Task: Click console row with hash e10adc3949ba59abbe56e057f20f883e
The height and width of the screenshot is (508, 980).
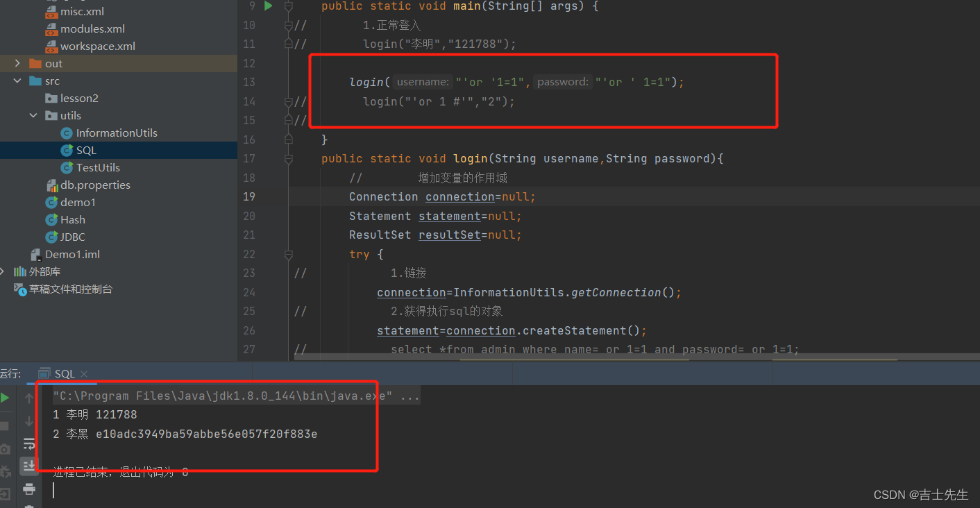Action: pyautogui.click(x=185, y=434)
